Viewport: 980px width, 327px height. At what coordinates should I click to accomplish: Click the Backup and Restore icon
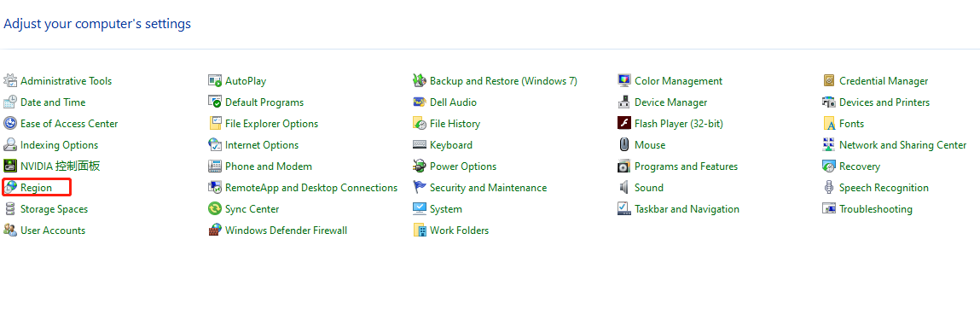420,80
